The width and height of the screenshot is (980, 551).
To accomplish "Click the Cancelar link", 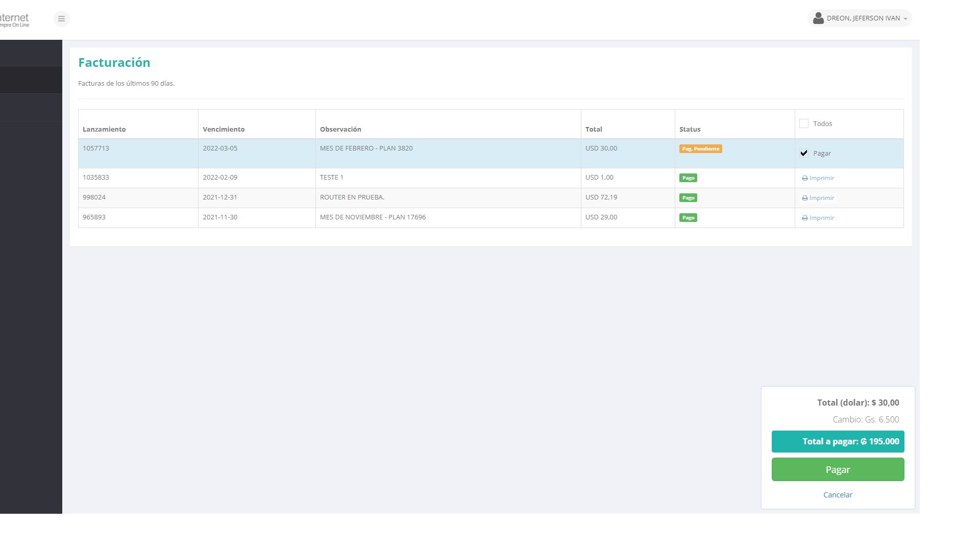I will click(838, 495).
